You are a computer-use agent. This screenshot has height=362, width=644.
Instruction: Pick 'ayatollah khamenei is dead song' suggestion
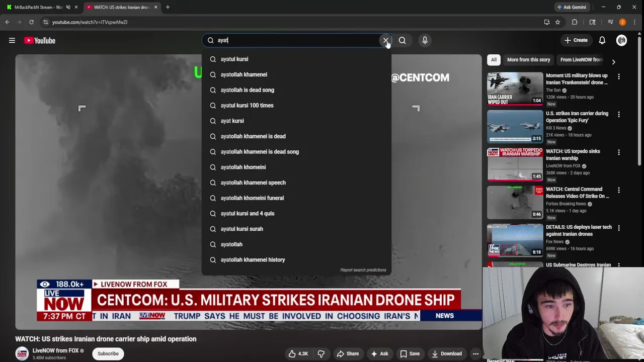[296, 151]
